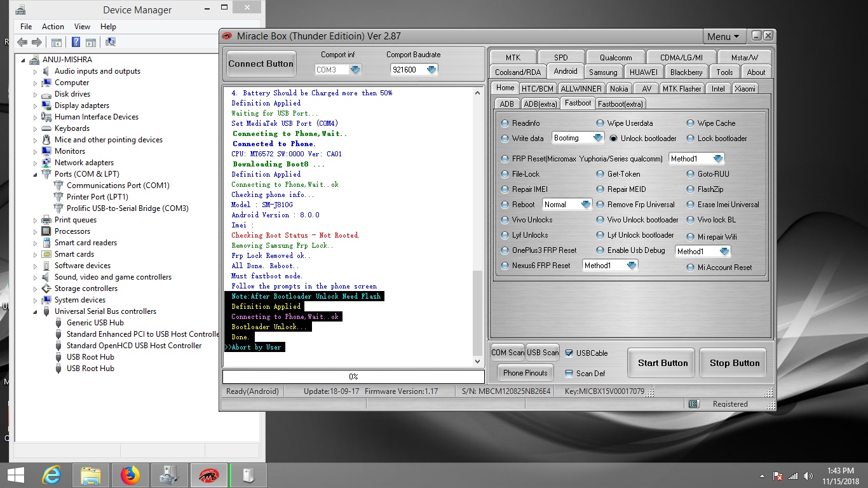This screenshot has width=868, height=488.
Task: Select Generic USB Hub device icon
Action: (x=58, y=323)
